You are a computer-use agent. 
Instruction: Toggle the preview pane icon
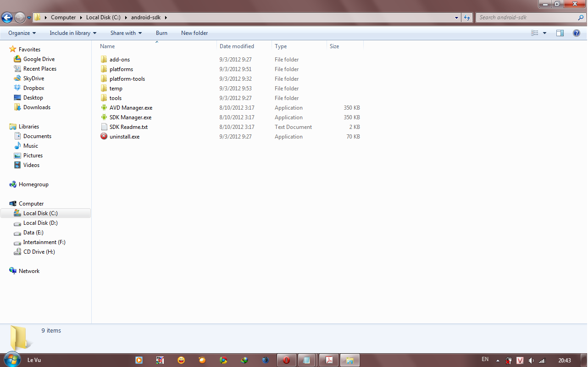(560, 33)
